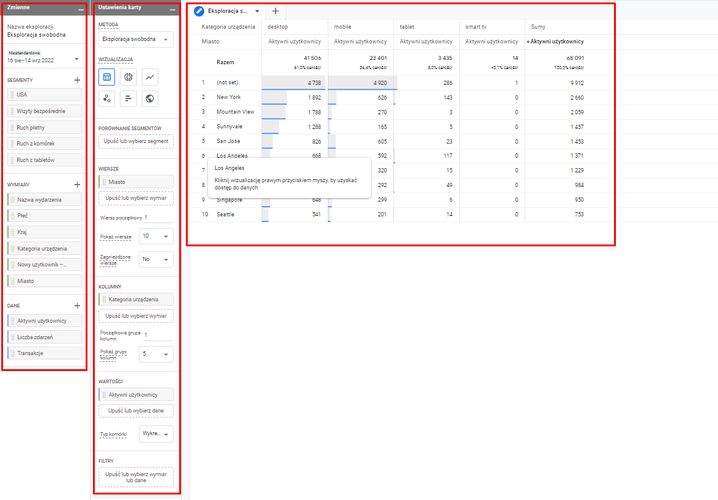Open the Metoda technique dropdown
The width and height of the screenshot is (718, 500).
[135, 40]
